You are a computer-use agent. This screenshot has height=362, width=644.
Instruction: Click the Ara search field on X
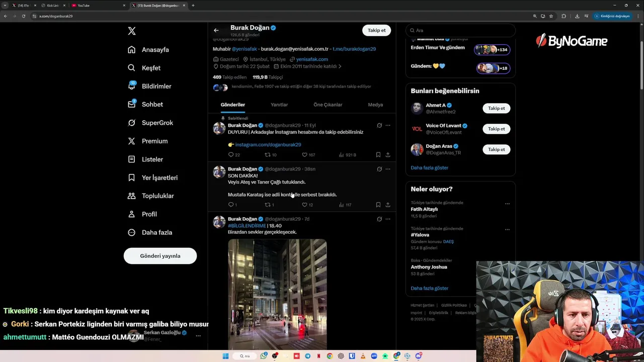(x=460, y=30)
